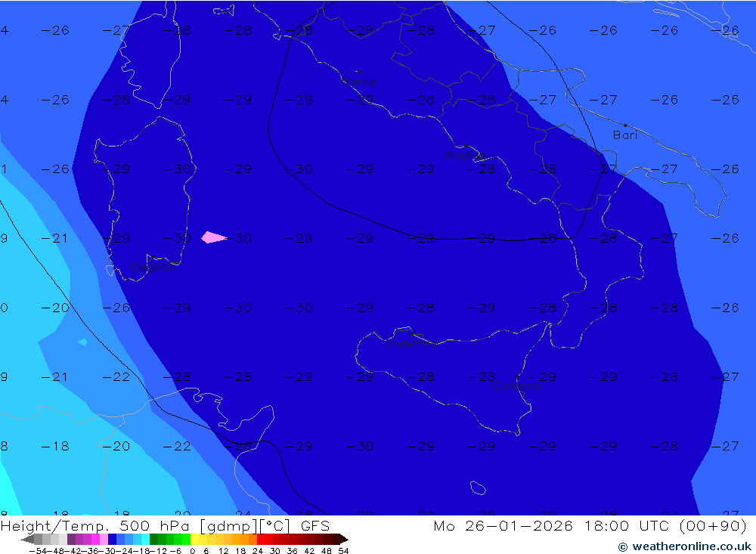Click the 'GFS' model label
This screenshot has height=554, width=756.
[x=314, y=525]
